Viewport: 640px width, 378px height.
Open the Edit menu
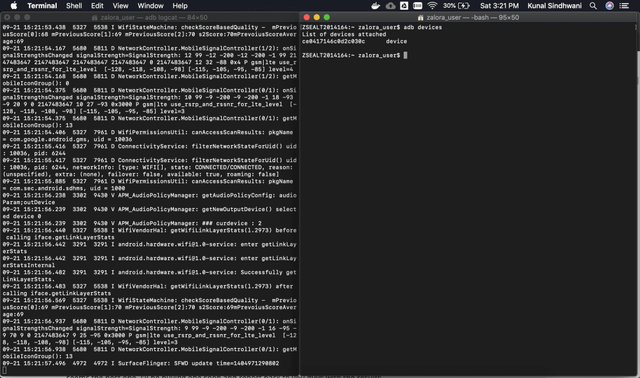click(97, 6)
